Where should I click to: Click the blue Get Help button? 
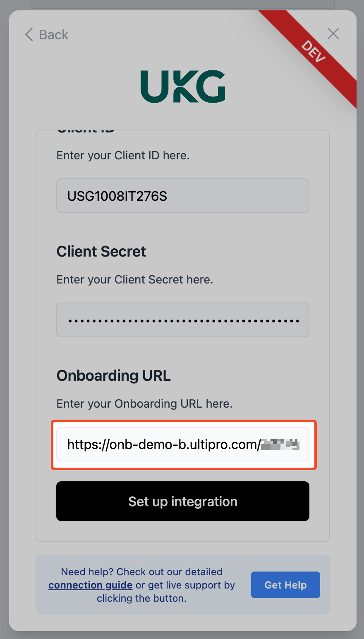[285, 585]
